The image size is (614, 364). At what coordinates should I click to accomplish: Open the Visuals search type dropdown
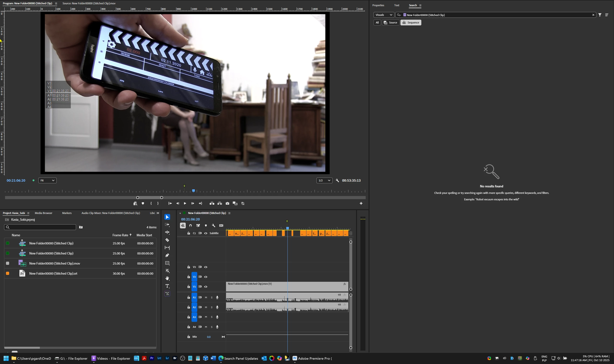[384, 15]
